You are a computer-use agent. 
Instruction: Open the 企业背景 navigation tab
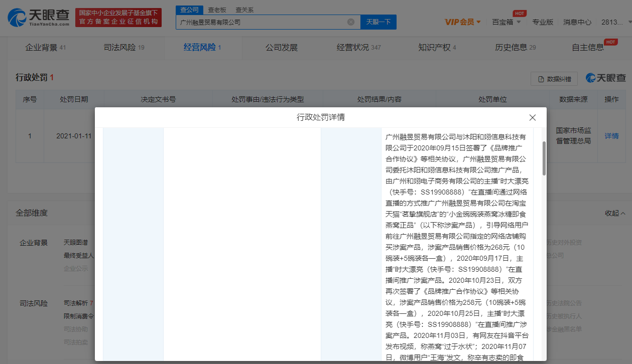pyautogui.click(x=46, y=48)
